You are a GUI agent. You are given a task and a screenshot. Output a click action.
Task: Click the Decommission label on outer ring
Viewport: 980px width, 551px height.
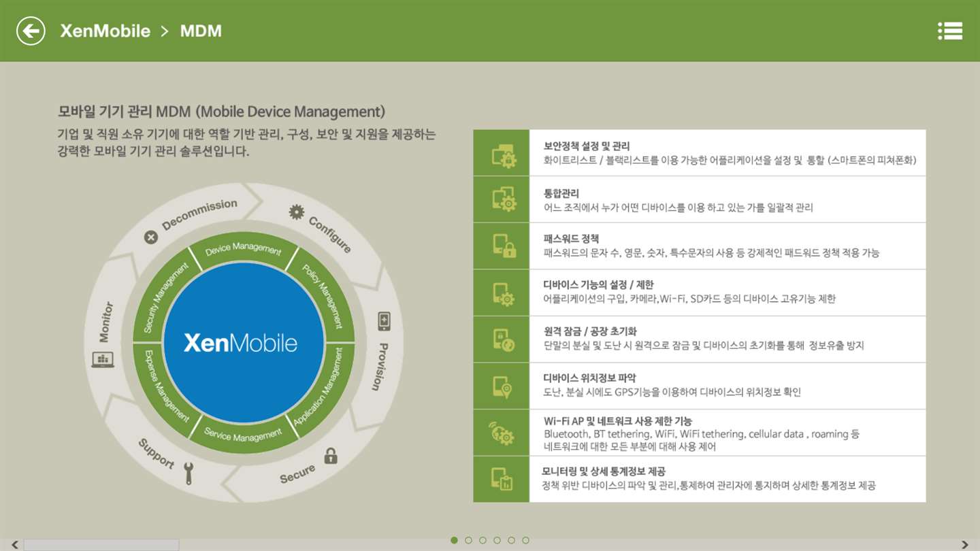(x=199, y=214)
